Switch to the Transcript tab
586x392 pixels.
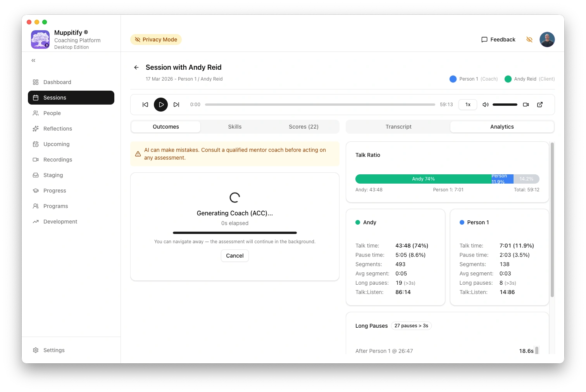pyautogui.click(x=398, y=127)
